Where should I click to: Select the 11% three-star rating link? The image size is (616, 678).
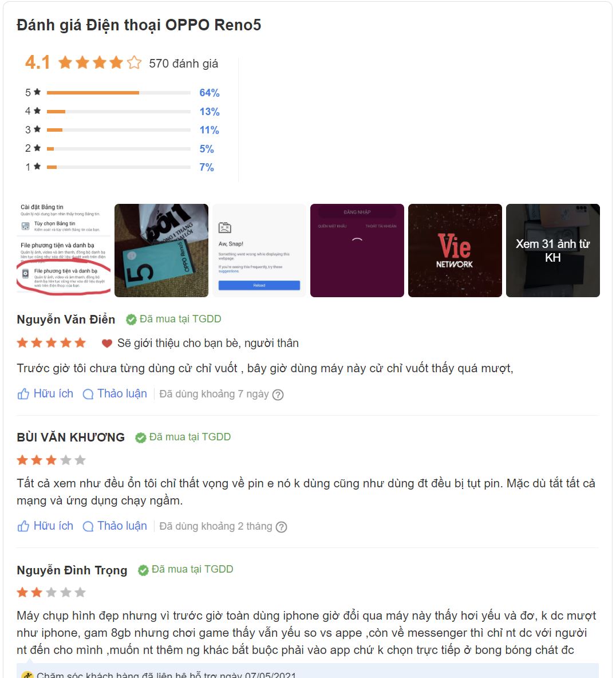click(209, 130)
